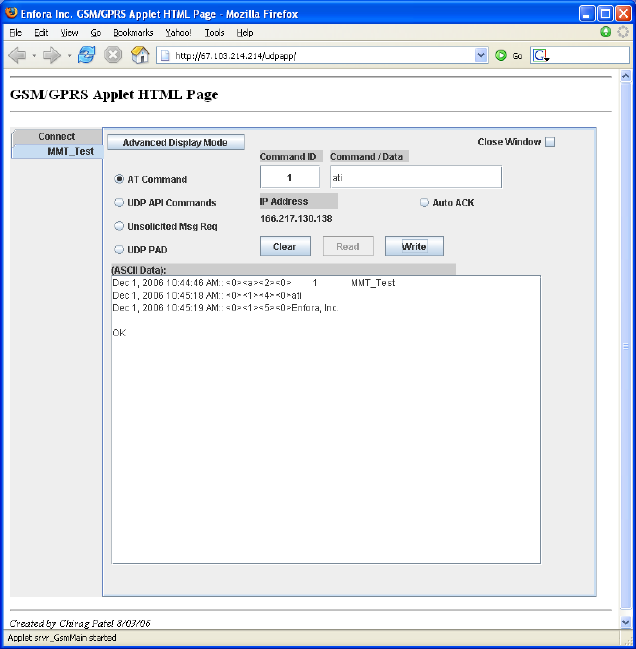Screen dimensions: 636x649
Task: Open the Forward button history dropdown arrow
Action: point(69,55)
